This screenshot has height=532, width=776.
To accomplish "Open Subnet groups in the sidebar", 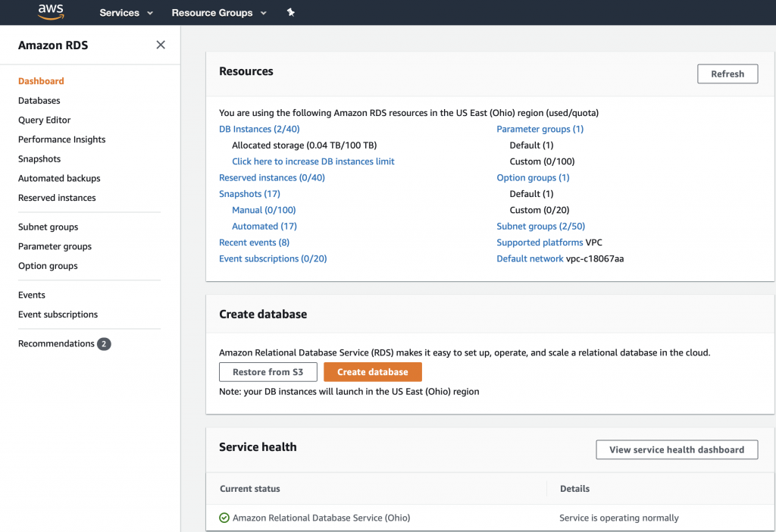I will tap(48, 227).
